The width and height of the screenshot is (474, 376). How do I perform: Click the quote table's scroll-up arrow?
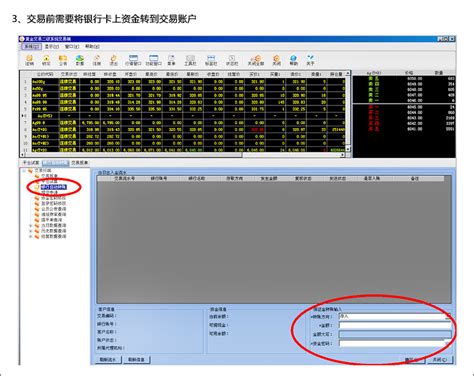[x=348, y=73]
